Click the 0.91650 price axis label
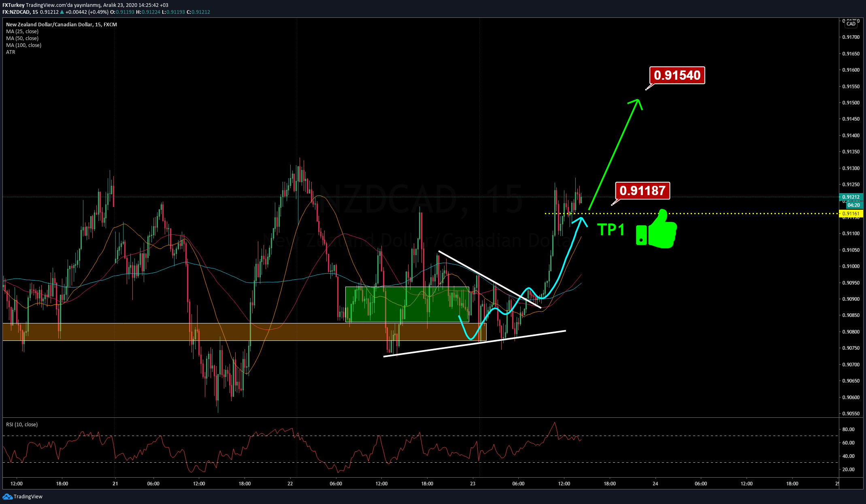This screenshot has width=866, height=504. (851, 54)
